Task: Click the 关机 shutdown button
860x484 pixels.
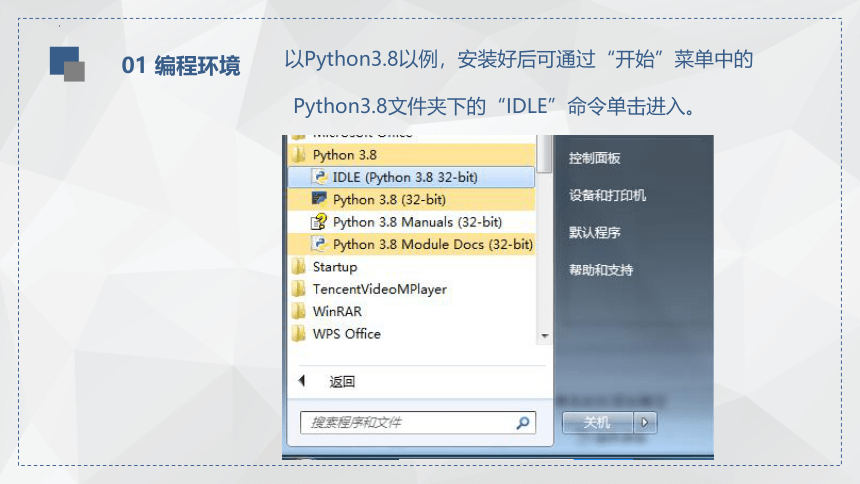Action: point(598,423)
